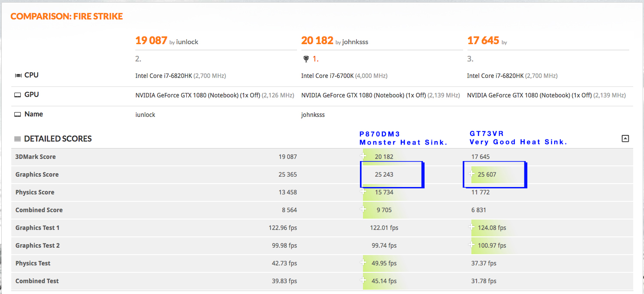Select the Combined Score row label
This screenshot has height=294, width=644.
(39, 210)
